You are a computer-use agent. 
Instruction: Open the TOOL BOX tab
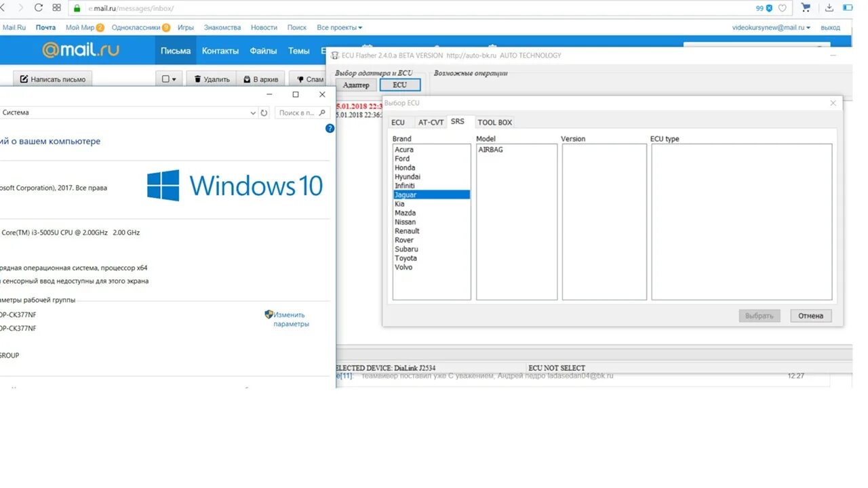point(495,122)
